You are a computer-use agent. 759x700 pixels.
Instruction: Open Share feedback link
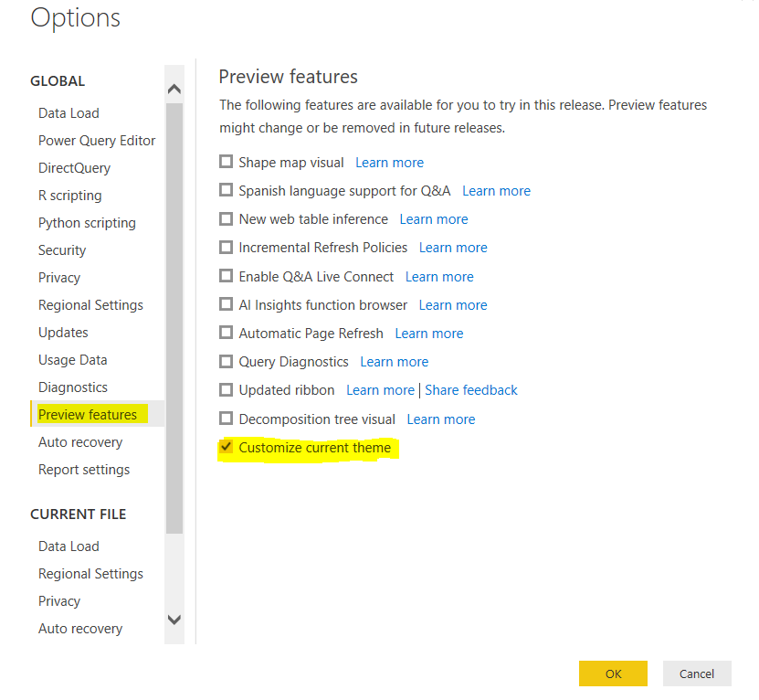pos(471,390)
